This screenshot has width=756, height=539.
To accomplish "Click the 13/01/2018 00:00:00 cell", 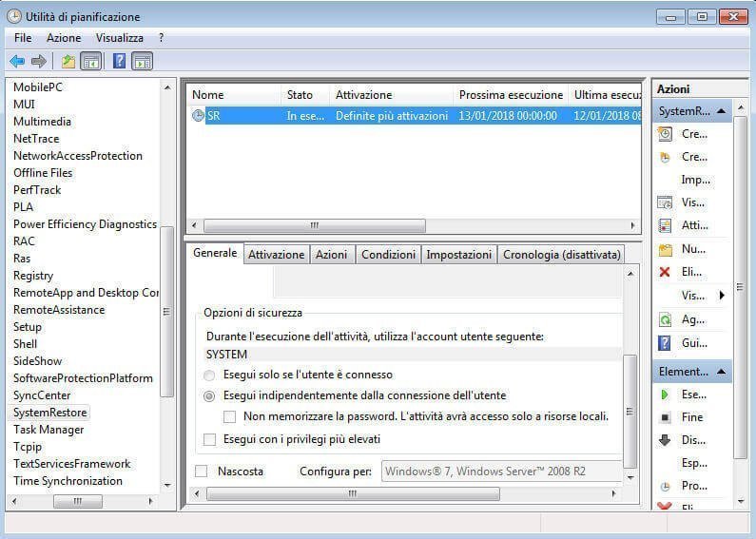I will pos(508,116).
